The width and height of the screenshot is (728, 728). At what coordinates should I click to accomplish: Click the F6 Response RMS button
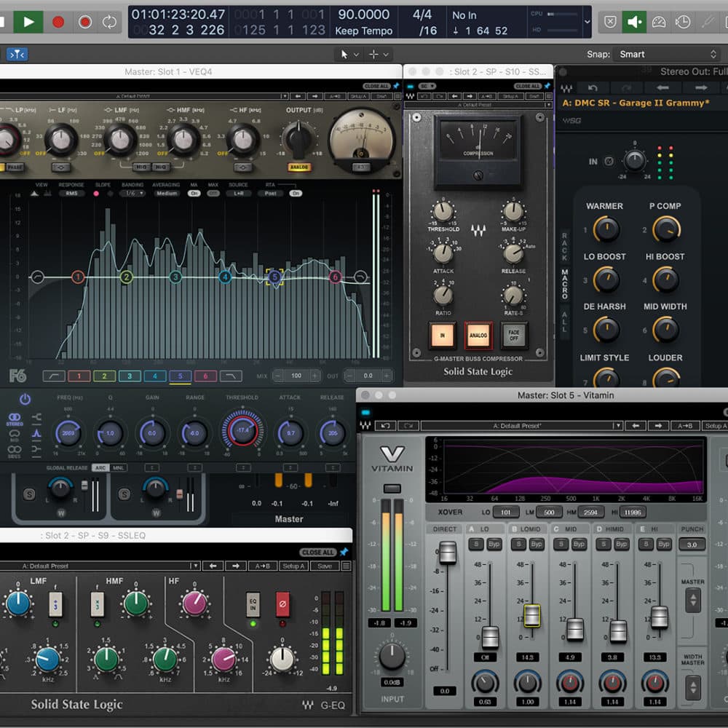click(x=71, y=193)
